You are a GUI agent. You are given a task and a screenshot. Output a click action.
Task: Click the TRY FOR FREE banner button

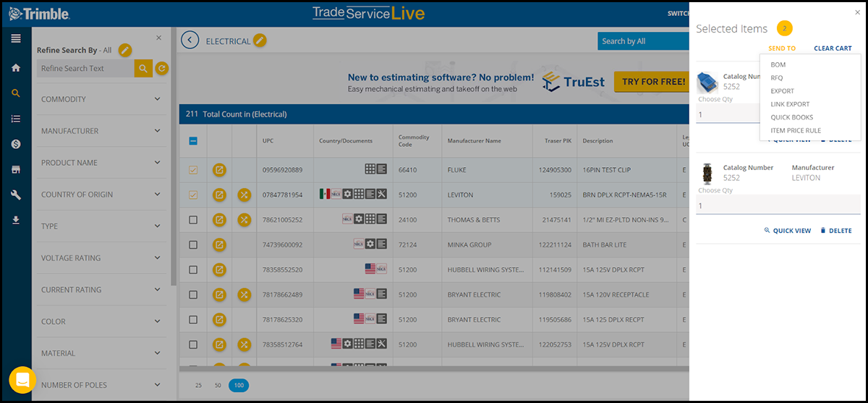click(653, 82)
